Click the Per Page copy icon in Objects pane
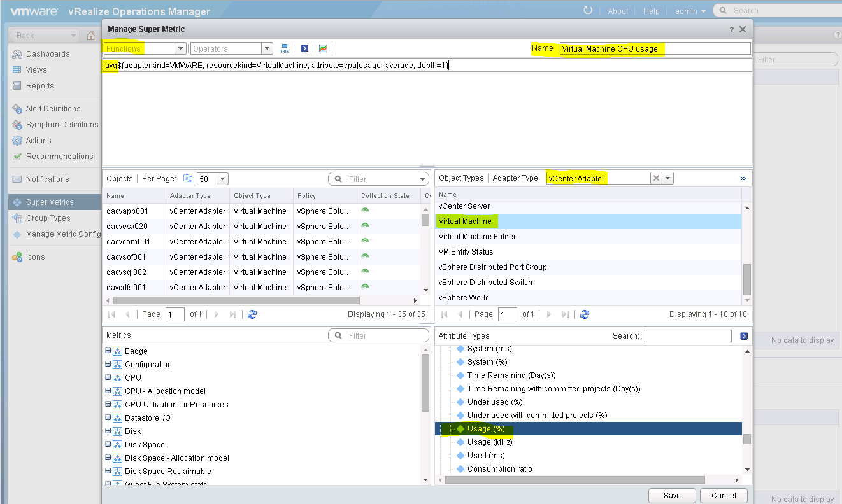The width and height of the screenshot is (842, 504). point(188,179)
